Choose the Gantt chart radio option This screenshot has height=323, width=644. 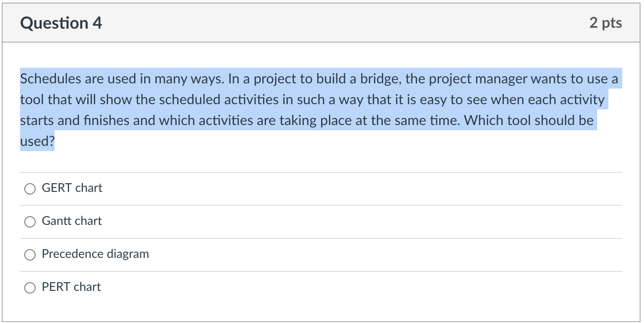click(30, 221)
